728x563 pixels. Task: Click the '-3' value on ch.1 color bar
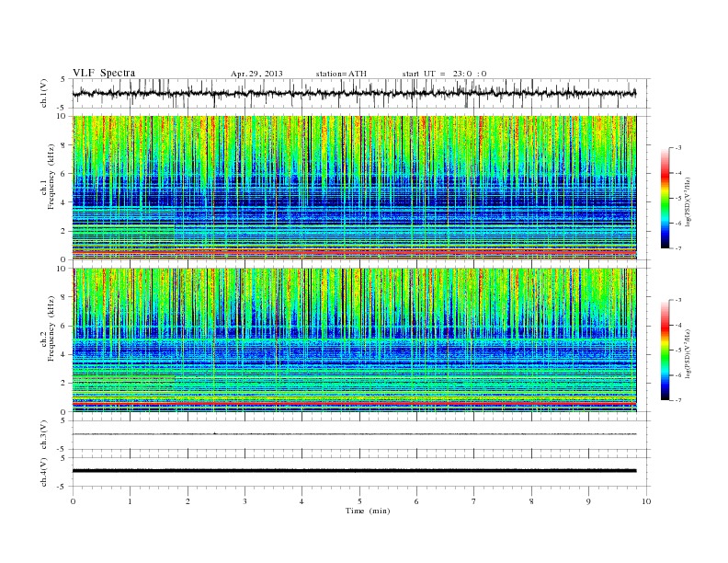coord(677,148)
